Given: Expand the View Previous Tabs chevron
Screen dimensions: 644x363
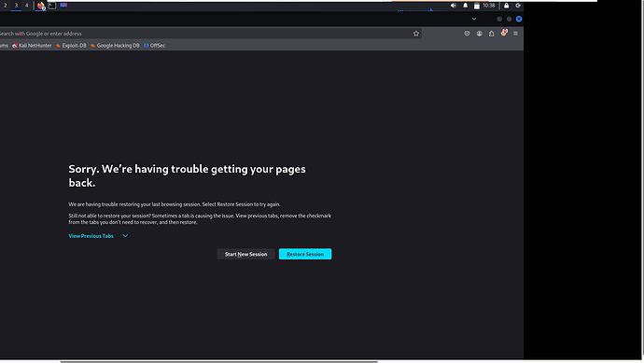Looking at the screenshot, I should pyautogui.click(x=125, y=236).
